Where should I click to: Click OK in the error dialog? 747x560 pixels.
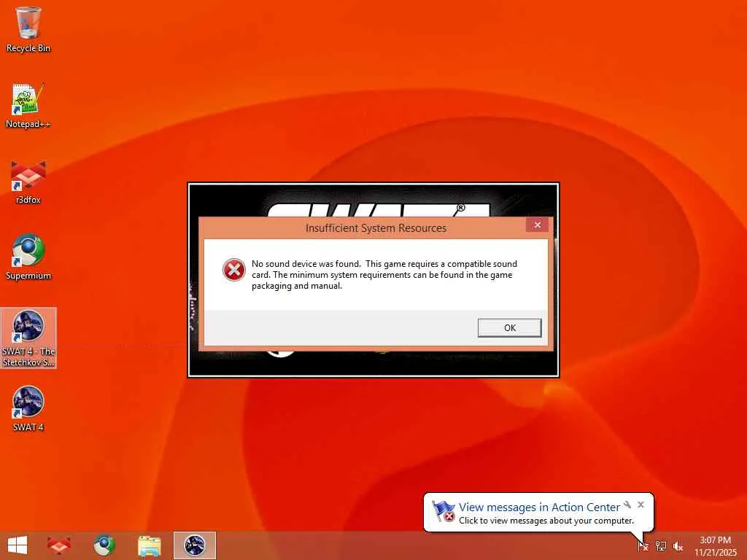(510, 327)
